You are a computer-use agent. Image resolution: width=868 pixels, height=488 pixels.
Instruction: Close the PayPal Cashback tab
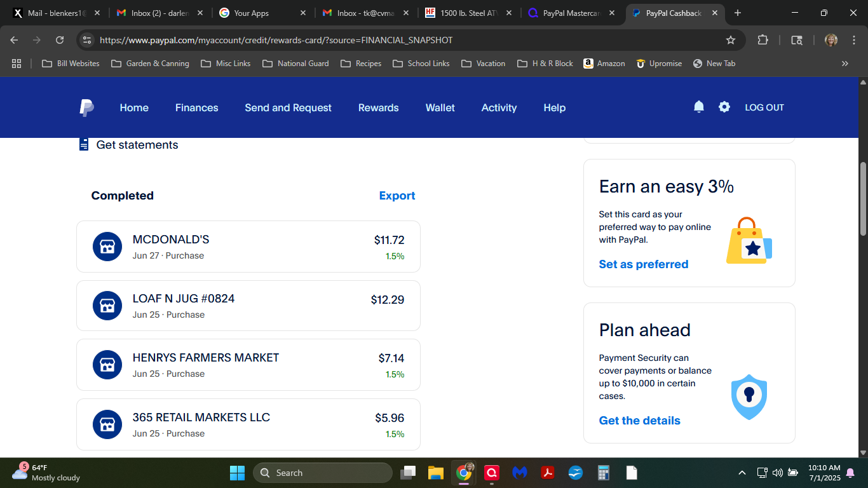tap(715, 13)
